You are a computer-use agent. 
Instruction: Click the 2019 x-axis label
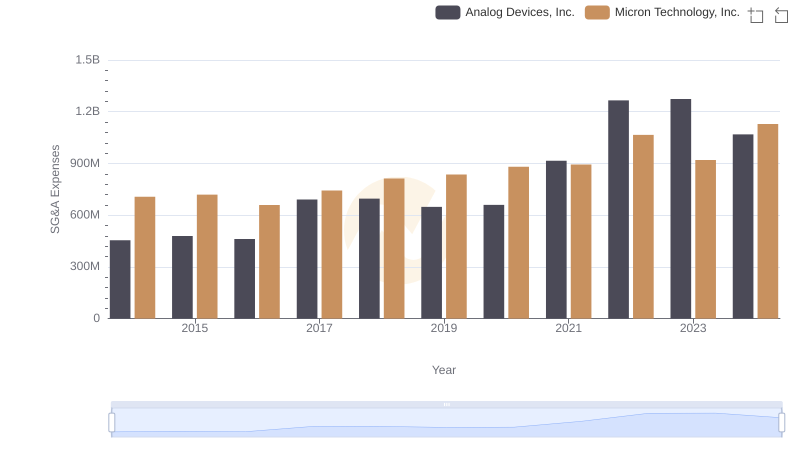click(x=444, y=328)
